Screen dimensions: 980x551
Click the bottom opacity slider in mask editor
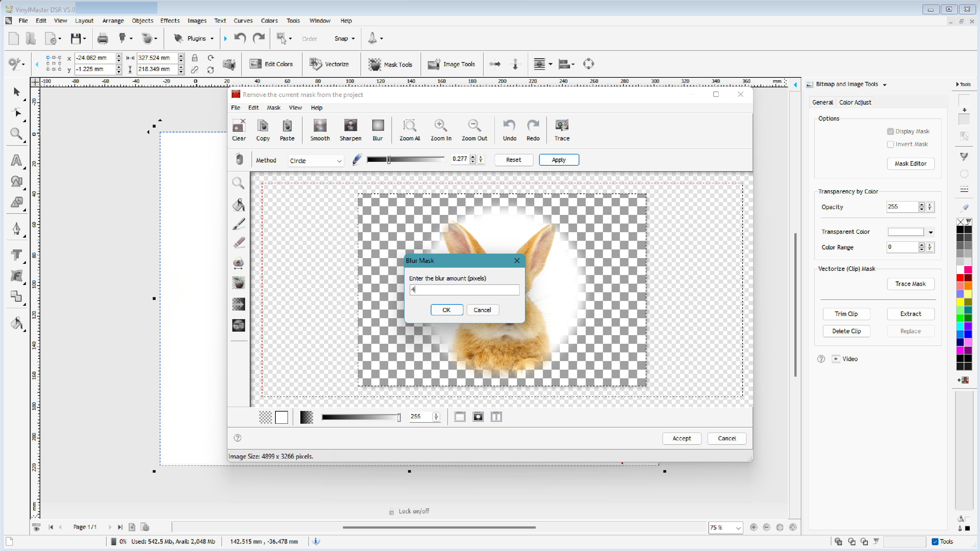[361, 417]
